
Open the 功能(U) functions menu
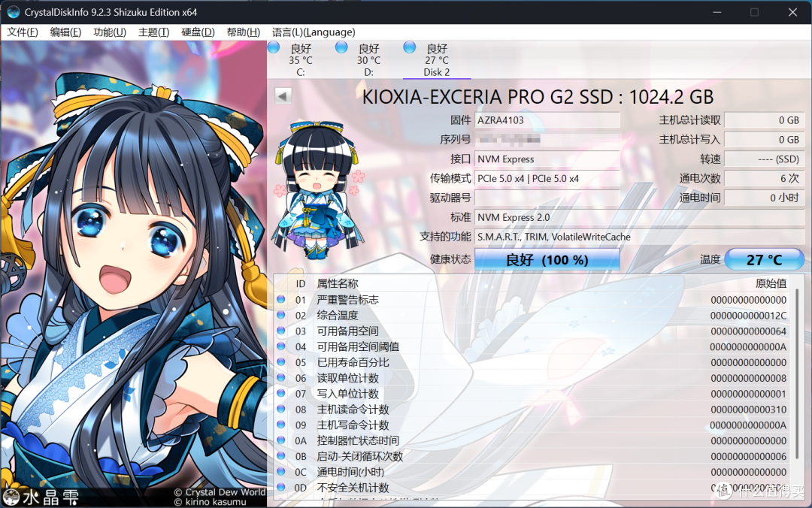pyautogui.click(x=109, y=32)
